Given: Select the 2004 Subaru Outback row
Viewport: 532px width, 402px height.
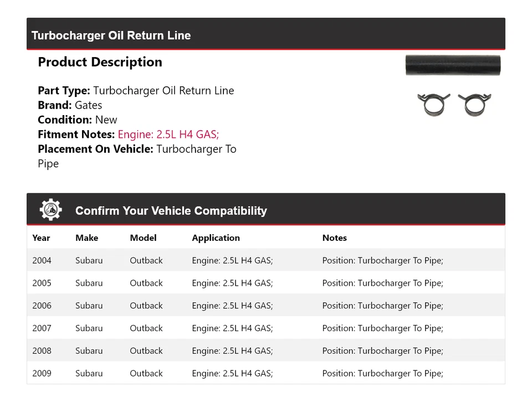Looking at the screenshot, I should [x=265, y=260].
